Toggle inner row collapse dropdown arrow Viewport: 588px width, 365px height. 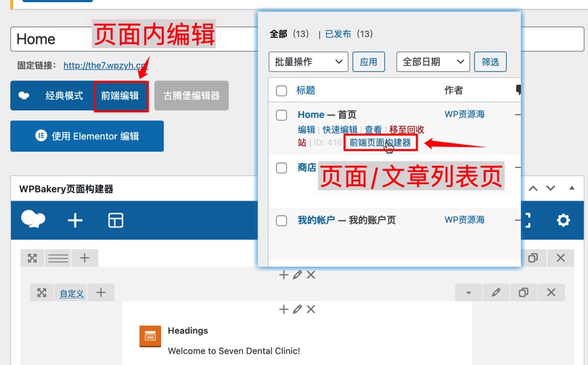pyautogui.click(x=468, y=293)
